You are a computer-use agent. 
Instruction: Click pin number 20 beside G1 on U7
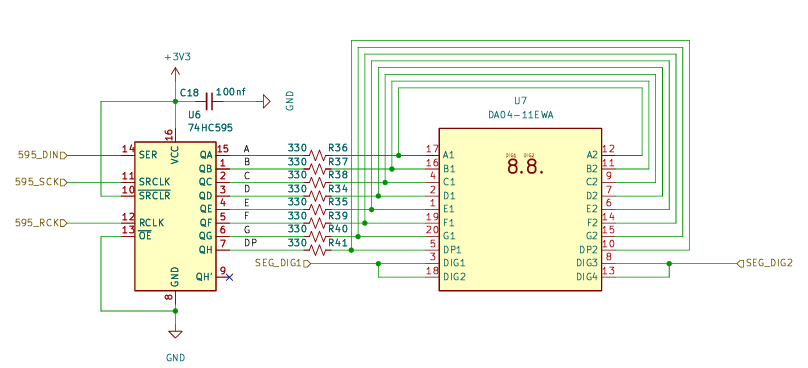click(x=432, y=230)
